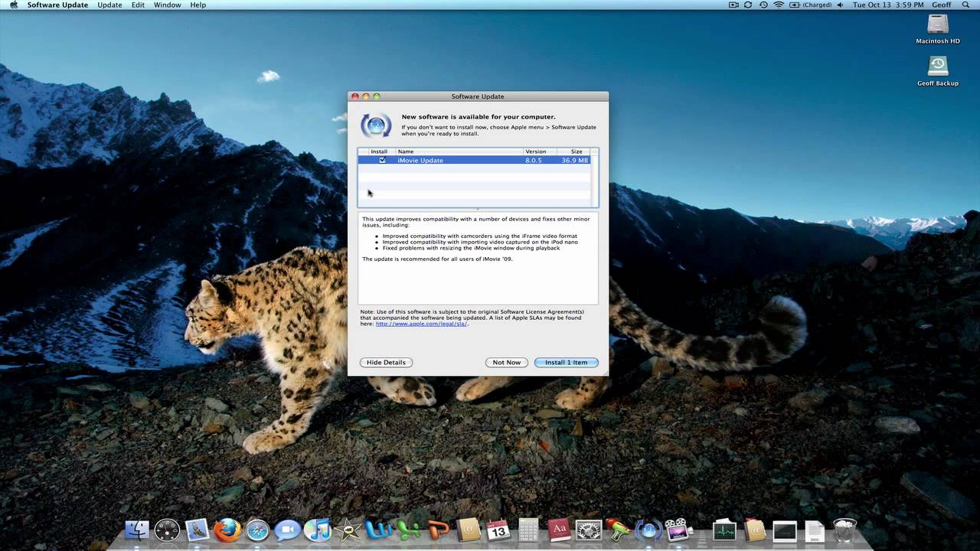Click Install 1 Item button

(x=566, y=362)
